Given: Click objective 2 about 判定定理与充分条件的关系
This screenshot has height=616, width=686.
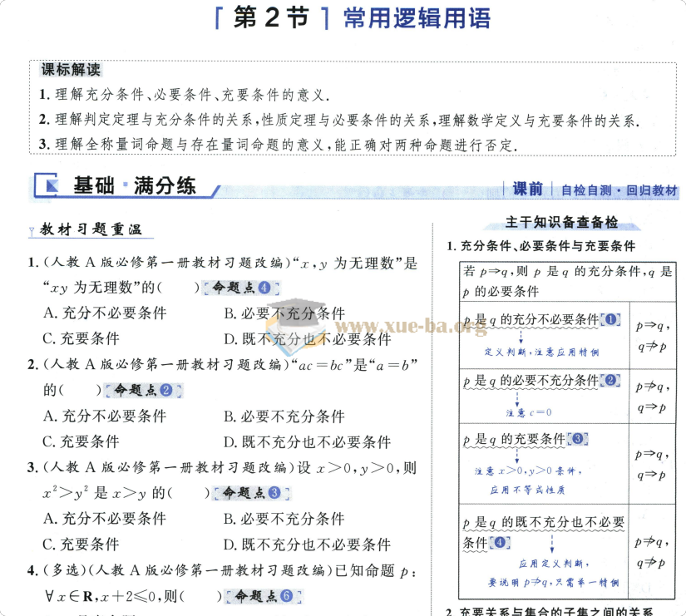Looking at the screenshot, I should pyautogui.click(x=339, y=120).
